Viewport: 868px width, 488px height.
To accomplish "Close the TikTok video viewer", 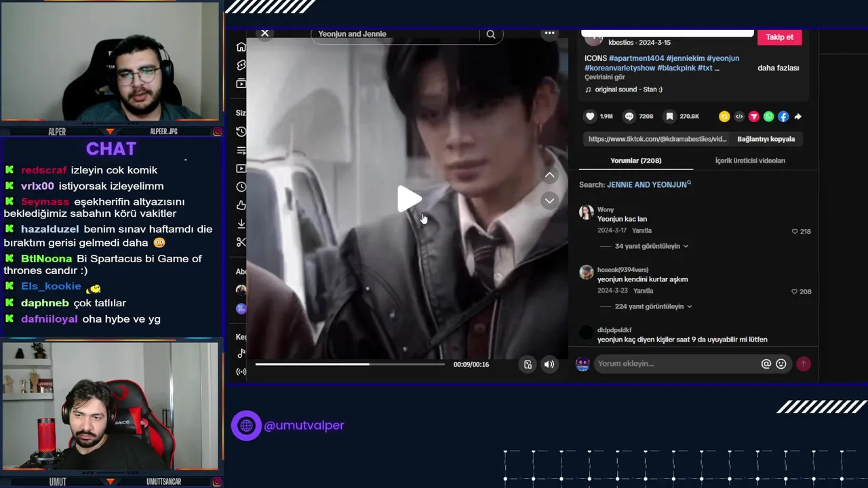I will tap(265, 33).
